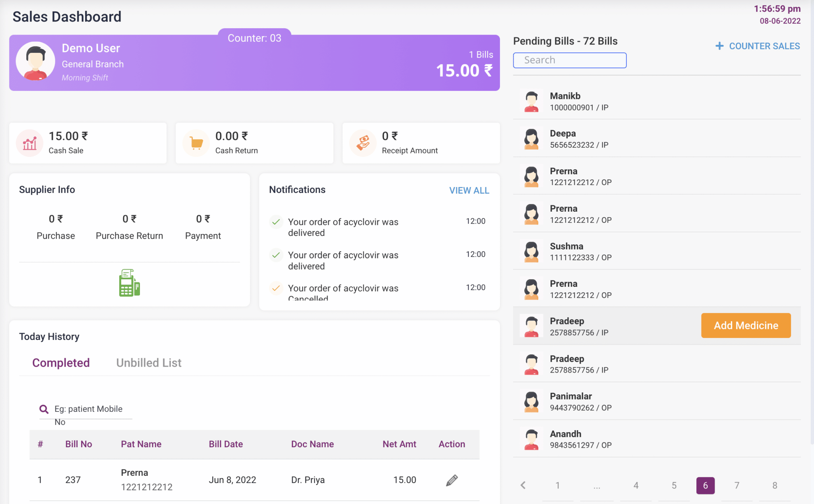Viewport: 814px width, 504px height.
Task: Click the Cash Return cart icon
Action: tap(196, 143)
